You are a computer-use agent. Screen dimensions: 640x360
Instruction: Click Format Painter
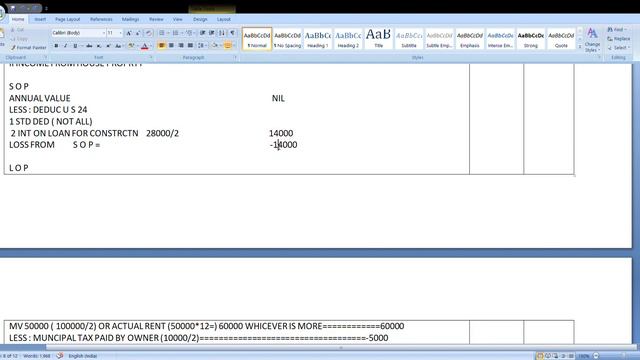click(x=29, y=48)
